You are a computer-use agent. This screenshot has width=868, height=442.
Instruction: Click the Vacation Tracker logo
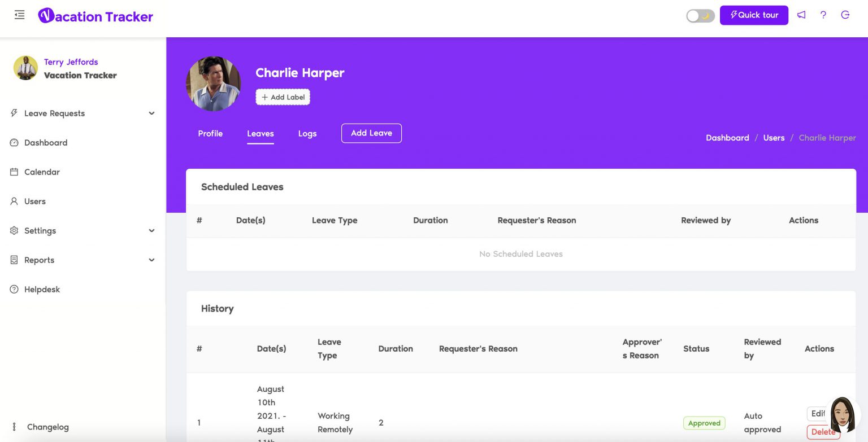click(96, 16)
